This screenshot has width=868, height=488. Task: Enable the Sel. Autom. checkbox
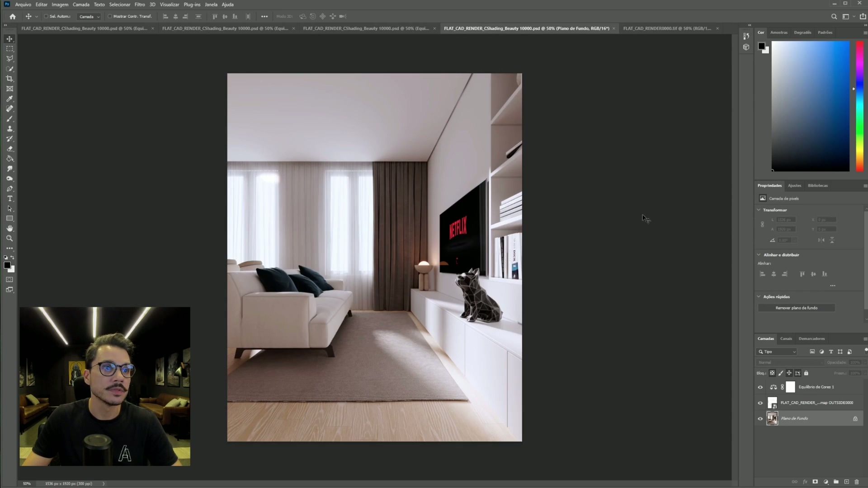46,16
